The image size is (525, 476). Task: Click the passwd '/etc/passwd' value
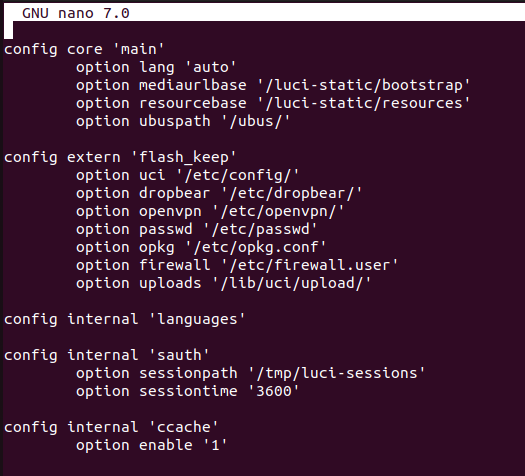tap(260, 230)
